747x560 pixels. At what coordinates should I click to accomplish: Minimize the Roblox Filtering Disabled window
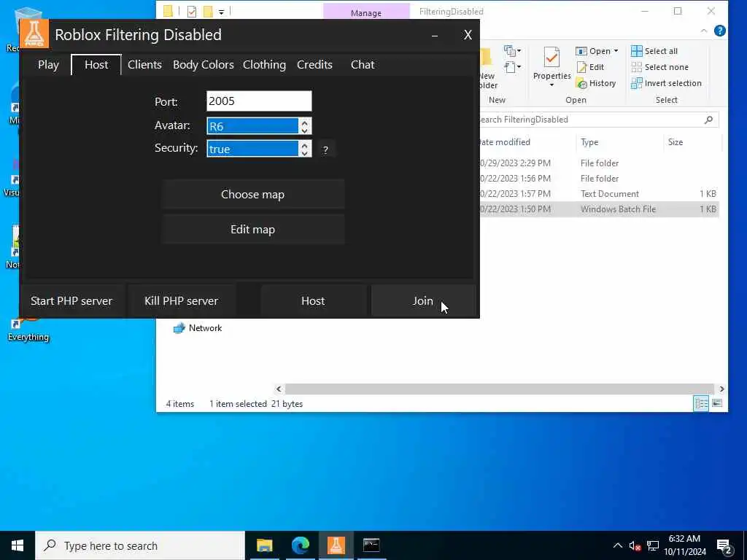[x=435, y=35]
